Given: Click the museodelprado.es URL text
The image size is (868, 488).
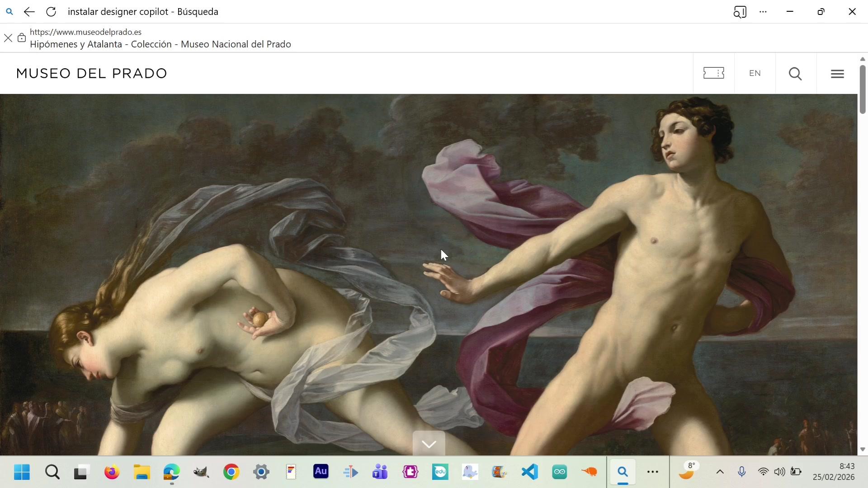Looking at the screenshot, I should tap(85, 32).
